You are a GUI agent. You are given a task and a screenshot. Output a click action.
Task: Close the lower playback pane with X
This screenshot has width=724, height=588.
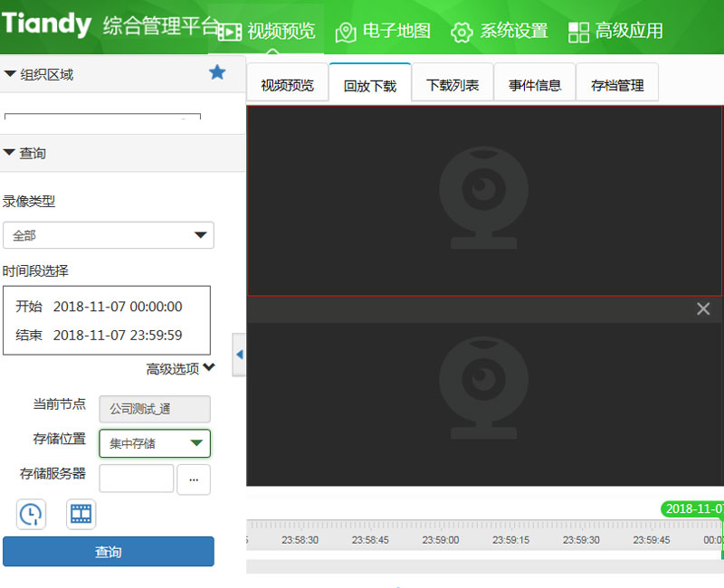[703, 308]
